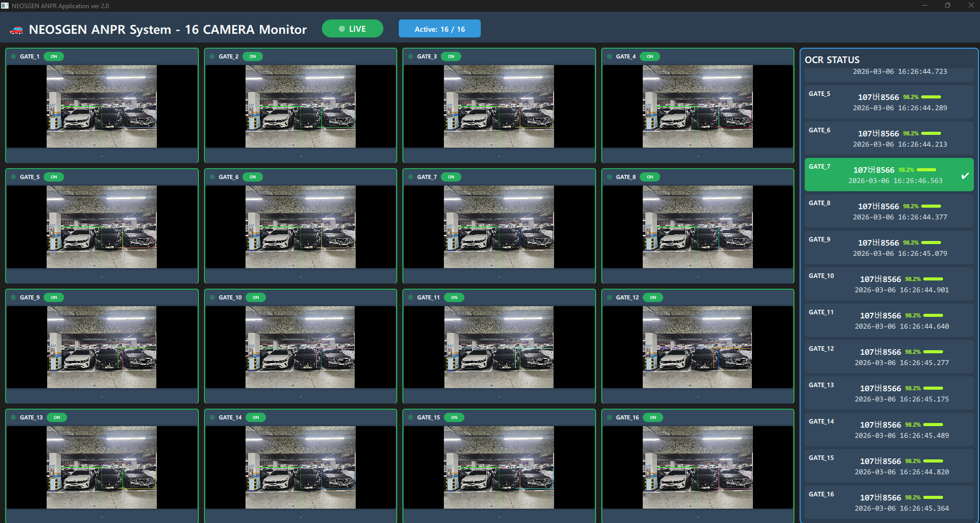The image size is (980, 523).
Task: Click the status dot beside GATE_10
Action: [211, 297]
